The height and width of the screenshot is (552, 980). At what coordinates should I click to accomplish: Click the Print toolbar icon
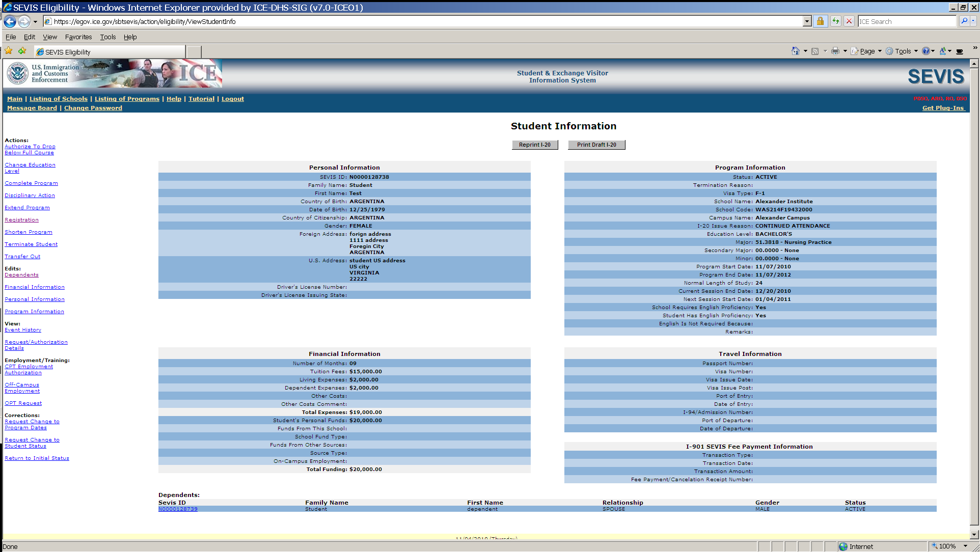(x=835, y=51)
